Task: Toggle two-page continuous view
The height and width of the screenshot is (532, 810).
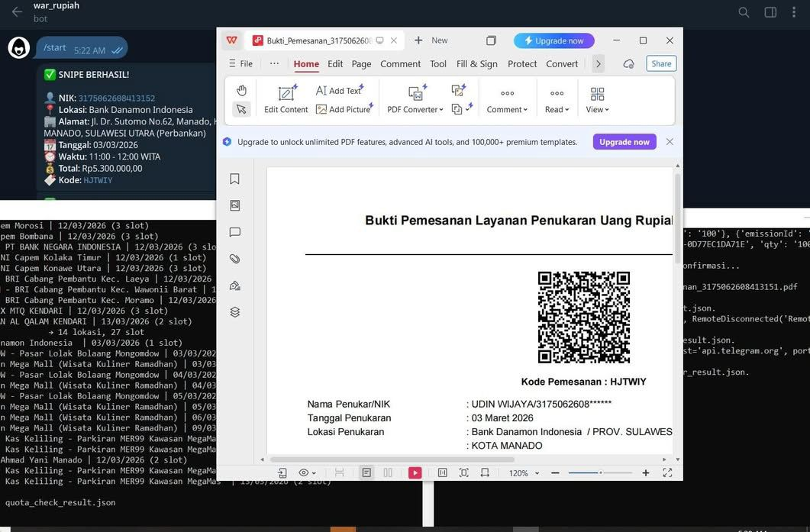Action: tap(388, 472)
